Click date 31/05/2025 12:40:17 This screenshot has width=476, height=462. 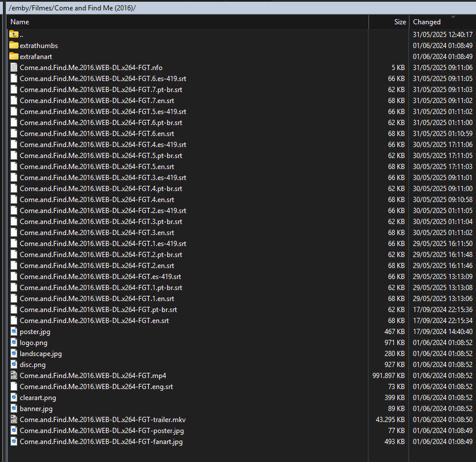(442, 34)
